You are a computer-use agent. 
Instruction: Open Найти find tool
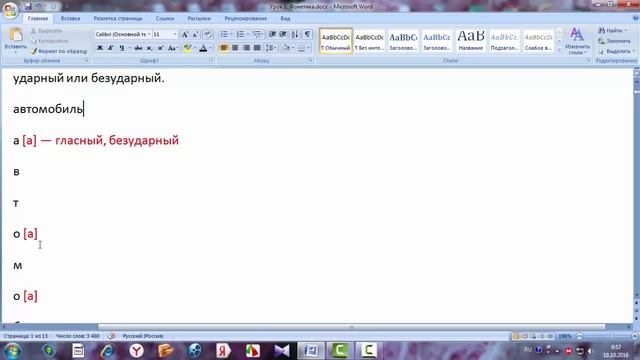(612, 31)
